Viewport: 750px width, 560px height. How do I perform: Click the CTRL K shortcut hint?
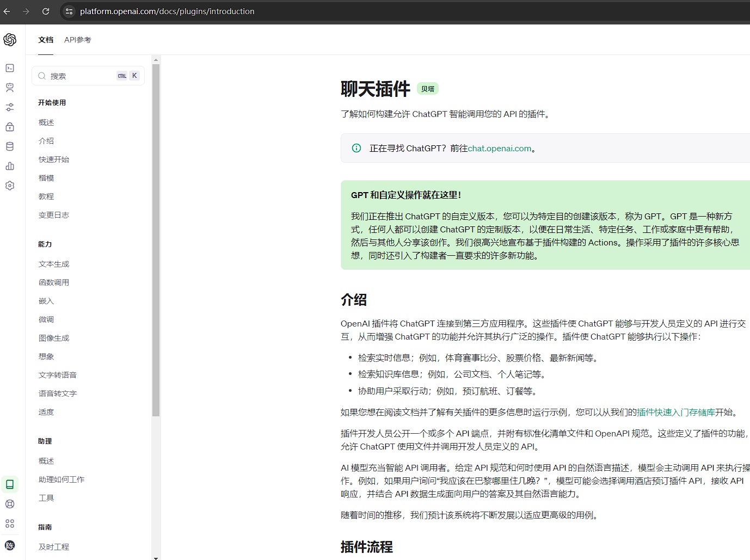pyautogui.click(x=128, y=76)
